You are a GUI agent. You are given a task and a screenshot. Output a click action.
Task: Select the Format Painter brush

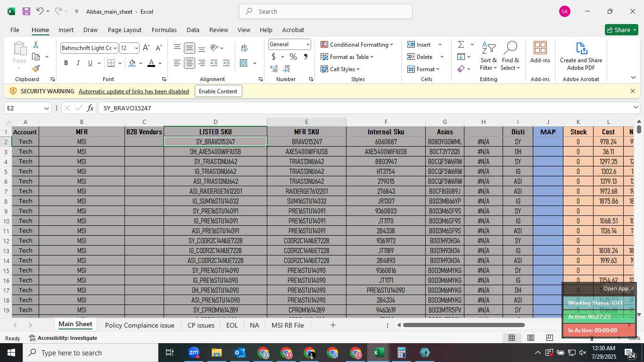pos(36,68)
